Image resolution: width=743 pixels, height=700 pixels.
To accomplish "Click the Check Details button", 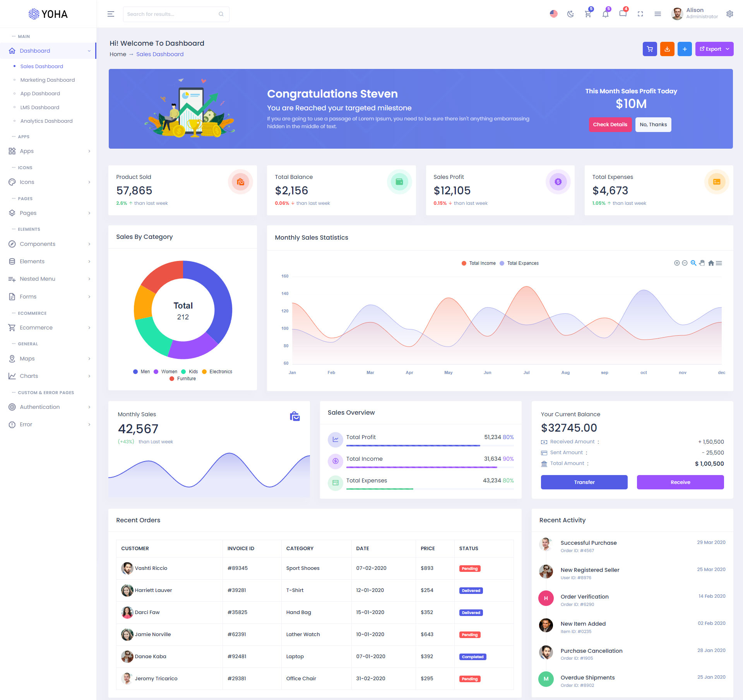I will point(610,125).
